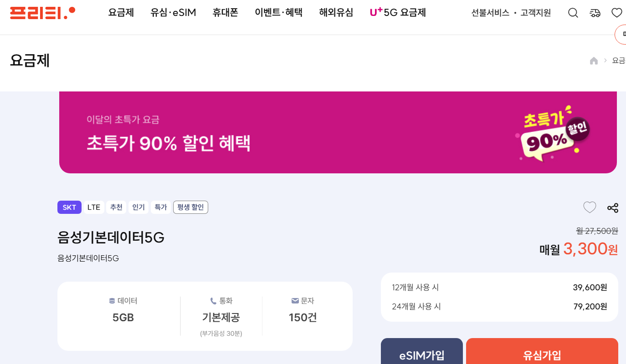This screenshot has width=626, height=364.
Task: Click the 프리티 logo
Action: 42,12
